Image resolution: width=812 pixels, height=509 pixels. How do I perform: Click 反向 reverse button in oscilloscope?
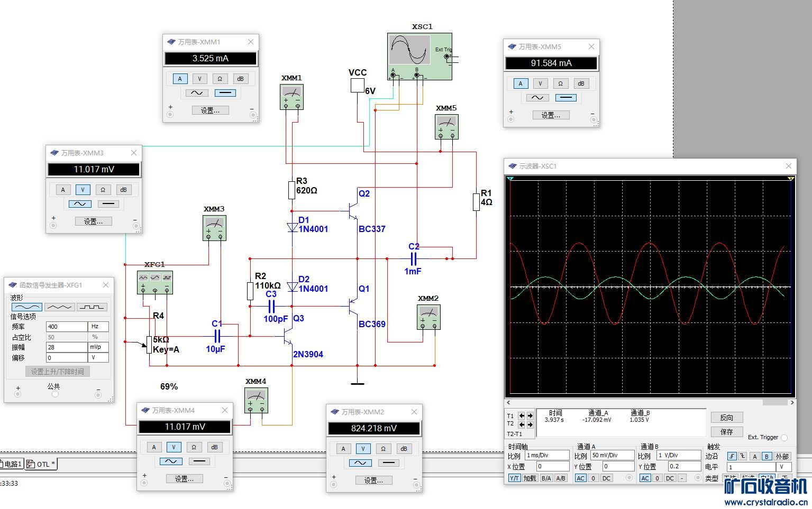[x=727, y=418]
